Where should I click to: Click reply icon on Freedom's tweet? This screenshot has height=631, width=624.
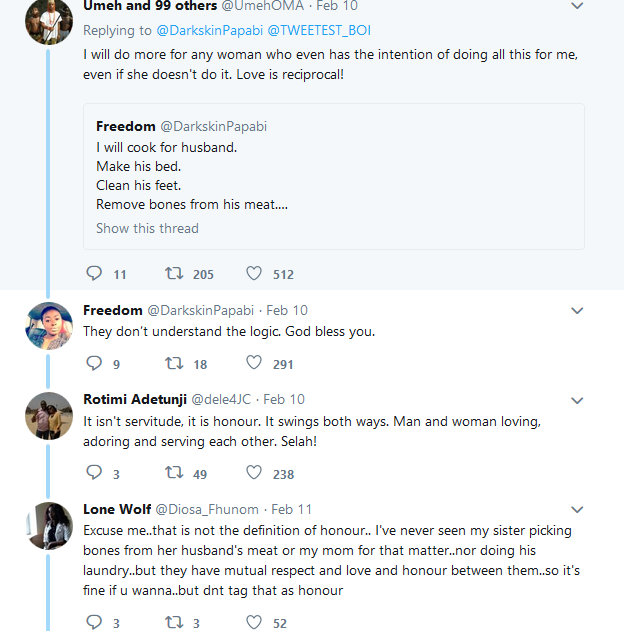pos(95,364)
